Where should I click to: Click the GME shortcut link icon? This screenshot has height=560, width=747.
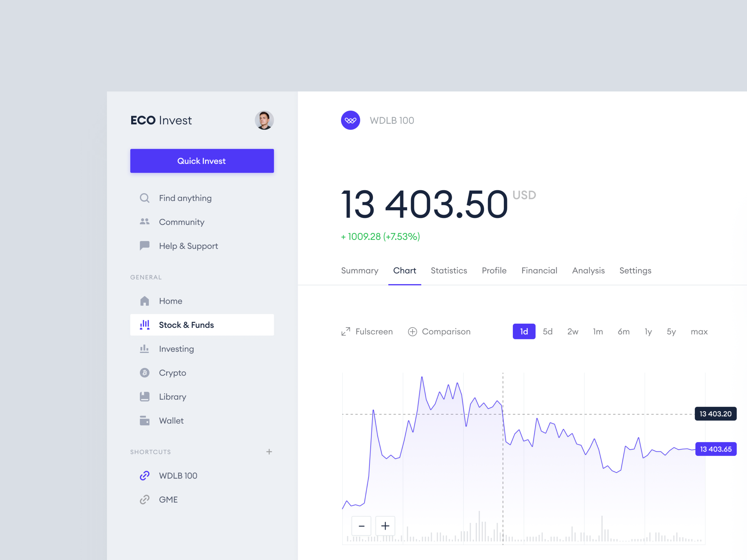point(144,500)
